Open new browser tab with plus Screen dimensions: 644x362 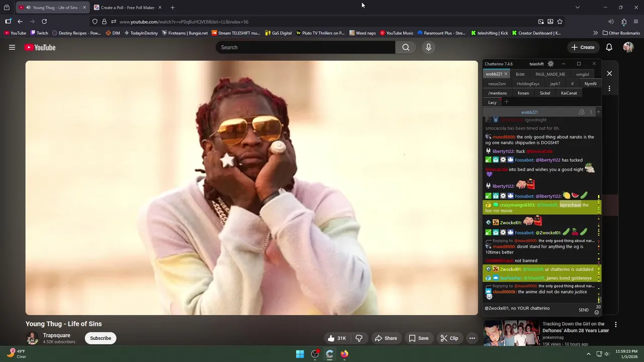(172, 8)
